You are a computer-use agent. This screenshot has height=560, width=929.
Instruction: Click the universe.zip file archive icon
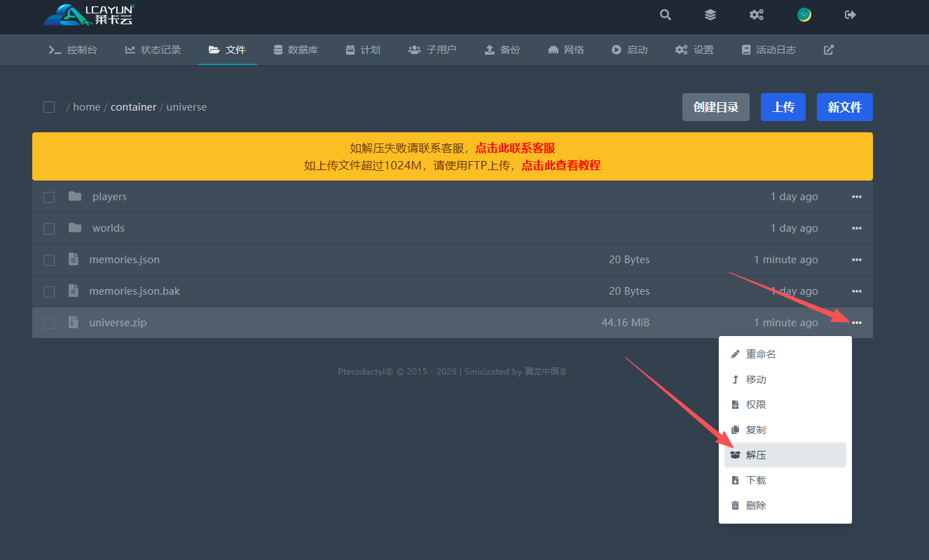tap(74, 323)
